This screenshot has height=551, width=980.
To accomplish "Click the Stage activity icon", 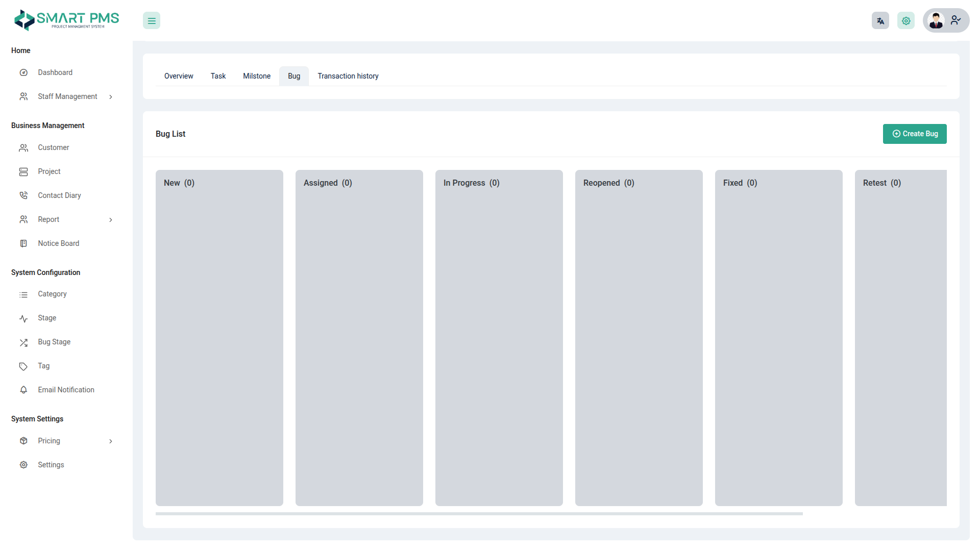I will pyautogui.click(x=23, y=318).
